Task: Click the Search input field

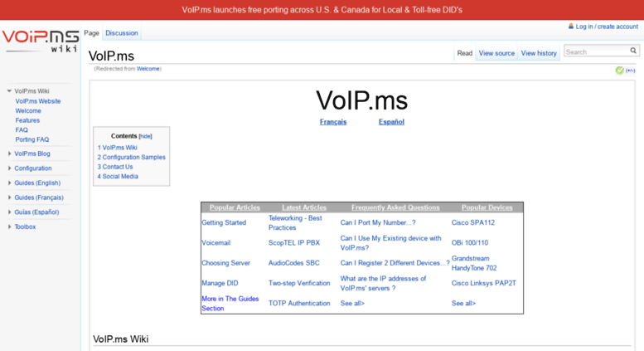Action: [x=597, y=51]
